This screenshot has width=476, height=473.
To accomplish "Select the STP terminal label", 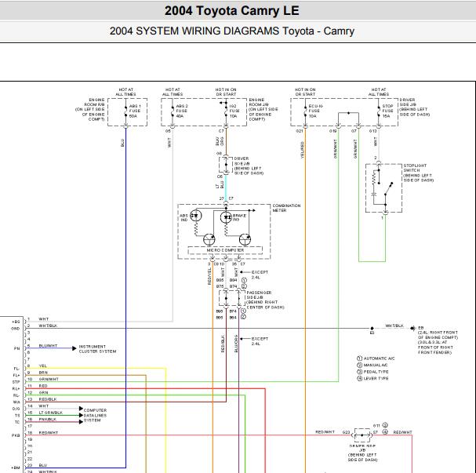I will (x=16, y=382).
